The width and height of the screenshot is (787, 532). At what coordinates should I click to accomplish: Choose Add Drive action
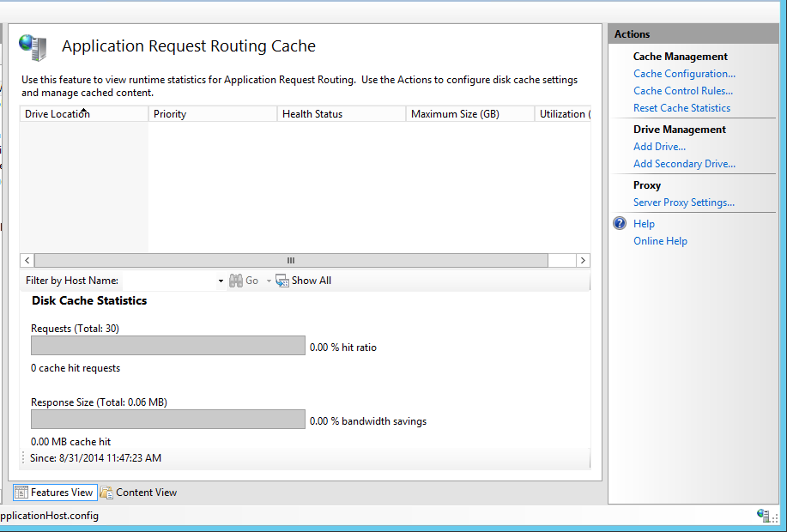point(659,147)
